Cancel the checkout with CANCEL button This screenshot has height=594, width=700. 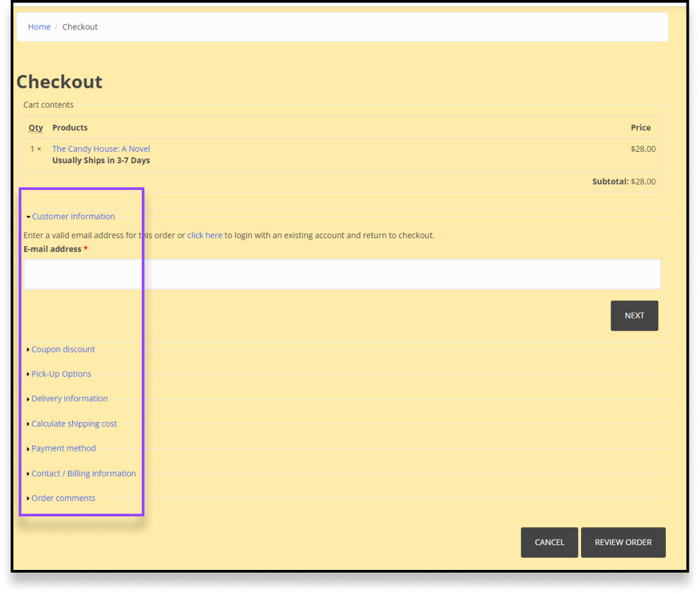(549, 542)
